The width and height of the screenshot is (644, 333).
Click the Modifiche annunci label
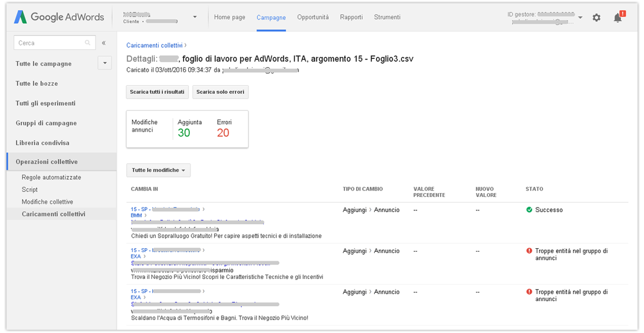coord(145,126)
